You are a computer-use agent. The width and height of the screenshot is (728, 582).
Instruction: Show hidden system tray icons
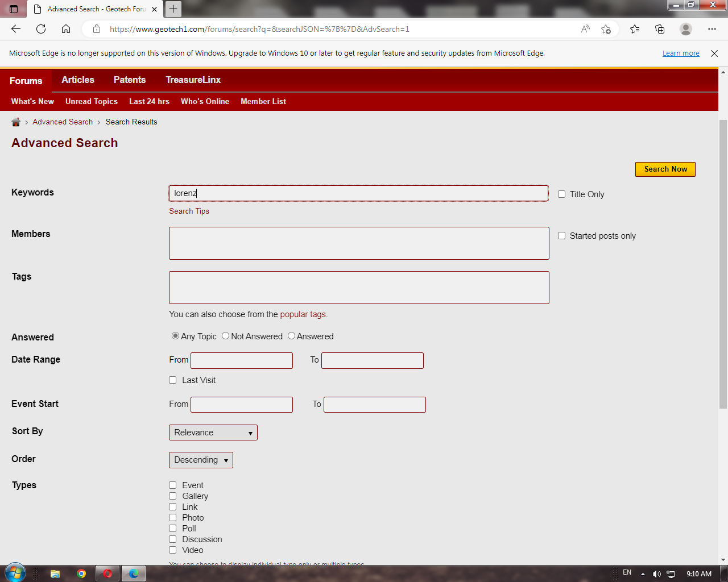tap(643, 574)
